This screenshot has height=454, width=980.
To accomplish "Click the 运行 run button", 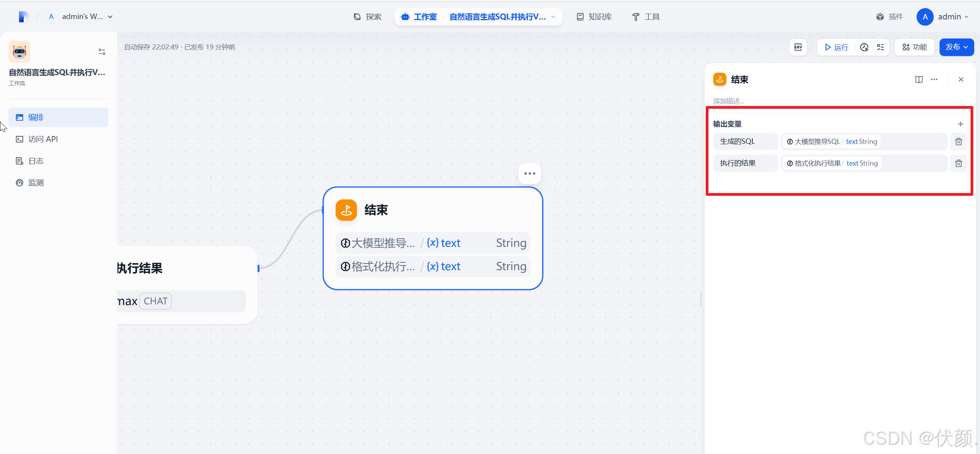I will point(836,47).
